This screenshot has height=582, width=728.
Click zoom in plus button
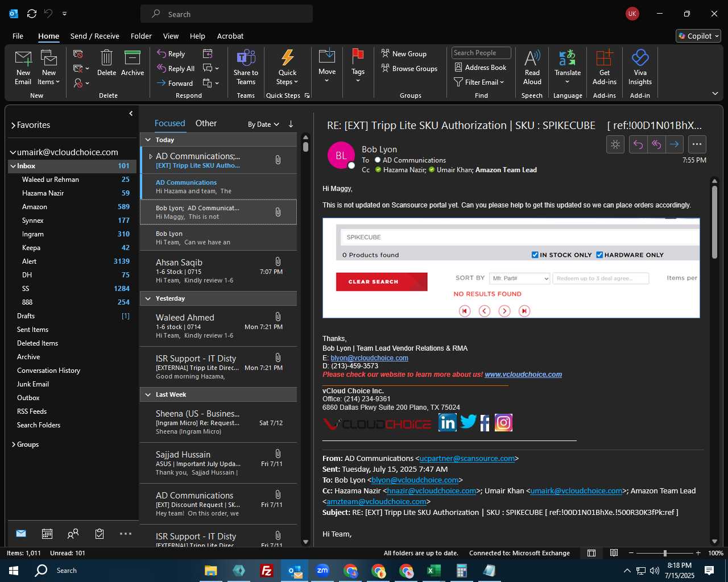pos(698,553)
